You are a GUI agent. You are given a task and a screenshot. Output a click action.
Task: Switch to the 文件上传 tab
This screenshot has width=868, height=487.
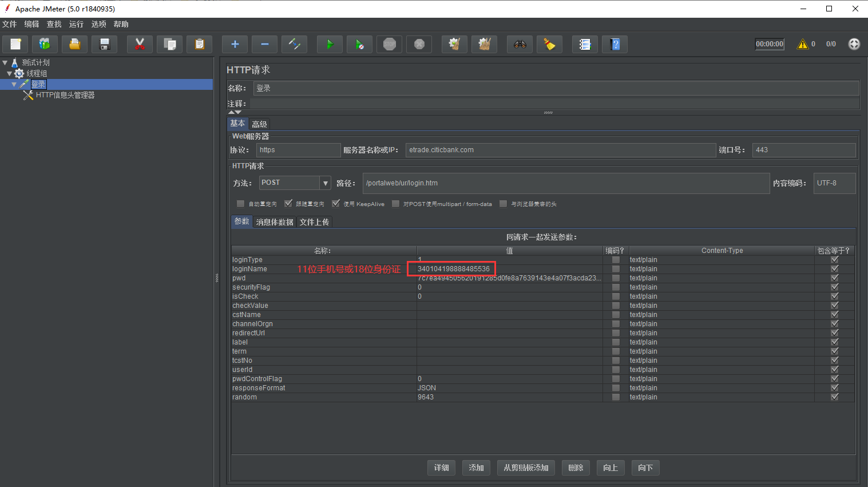tap(314, 222)
